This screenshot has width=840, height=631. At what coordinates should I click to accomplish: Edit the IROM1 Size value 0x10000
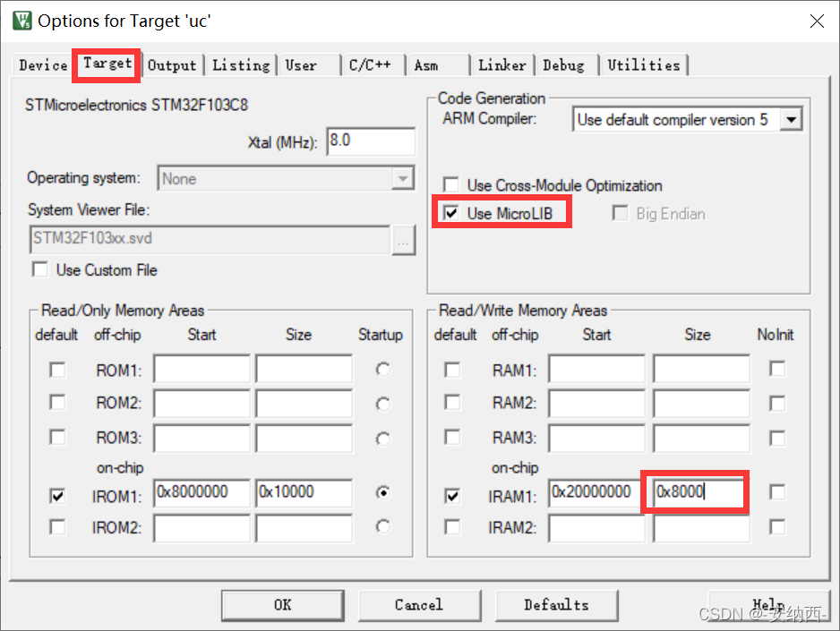point(304,493)
